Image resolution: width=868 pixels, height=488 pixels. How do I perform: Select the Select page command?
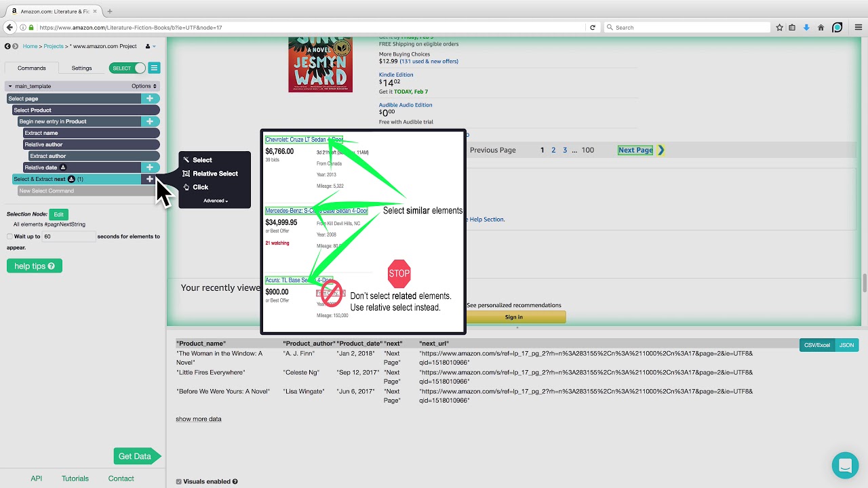pos(74,98)
